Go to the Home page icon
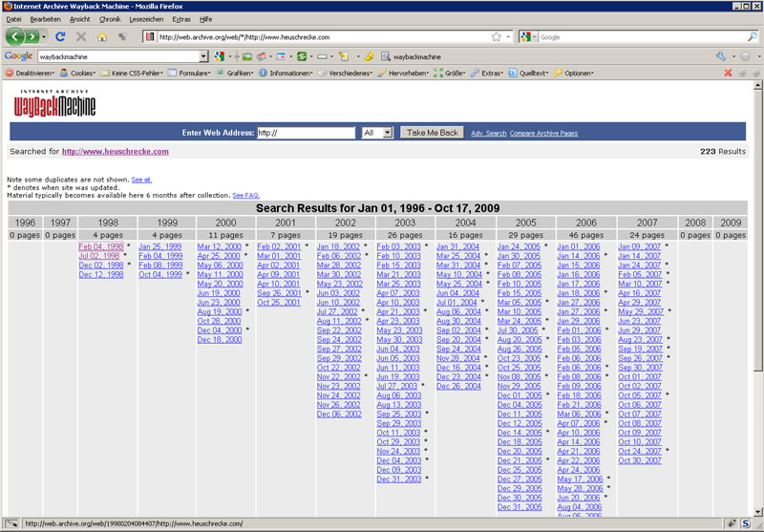This screenshot has height=532, width=764. [x=102, y=36]
